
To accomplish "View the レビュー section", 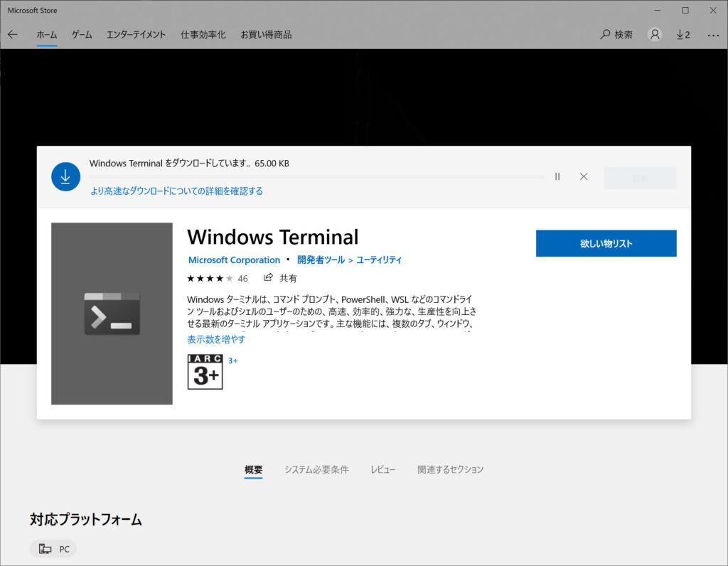I will pyautogui.click(x=382, y=469).
